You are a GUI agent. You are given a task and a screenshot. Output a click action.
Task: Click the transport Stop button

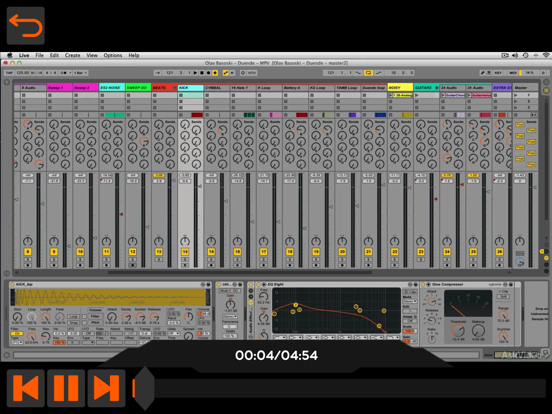pos(202,73)
